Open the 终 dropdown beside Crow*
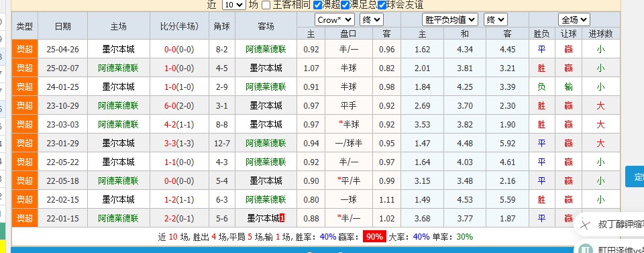Screen dimensions: 644x253 [x=371, y=19]
